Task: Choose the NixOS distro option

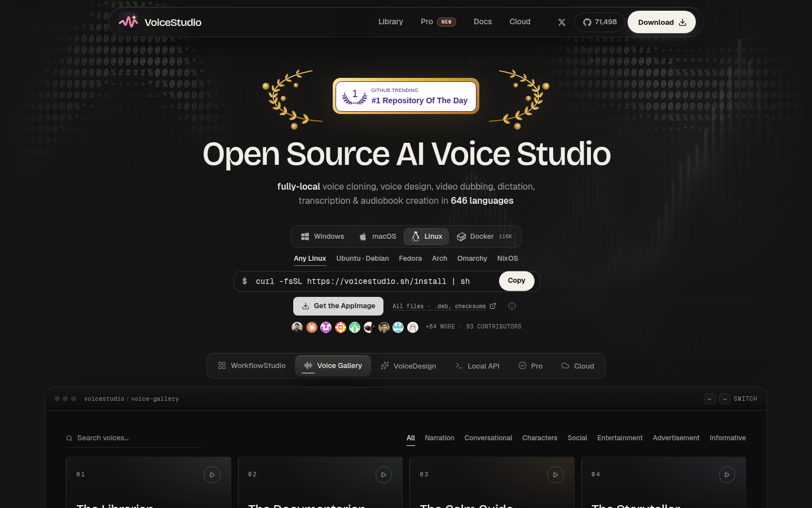Action: coord(507,259)
